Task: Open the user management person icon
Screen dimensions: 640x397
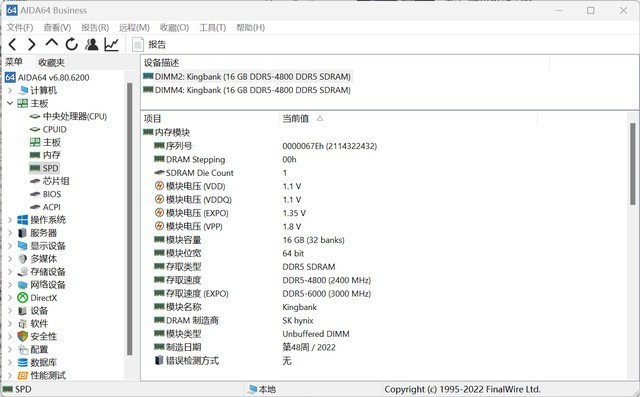Action: pos(91,44)
